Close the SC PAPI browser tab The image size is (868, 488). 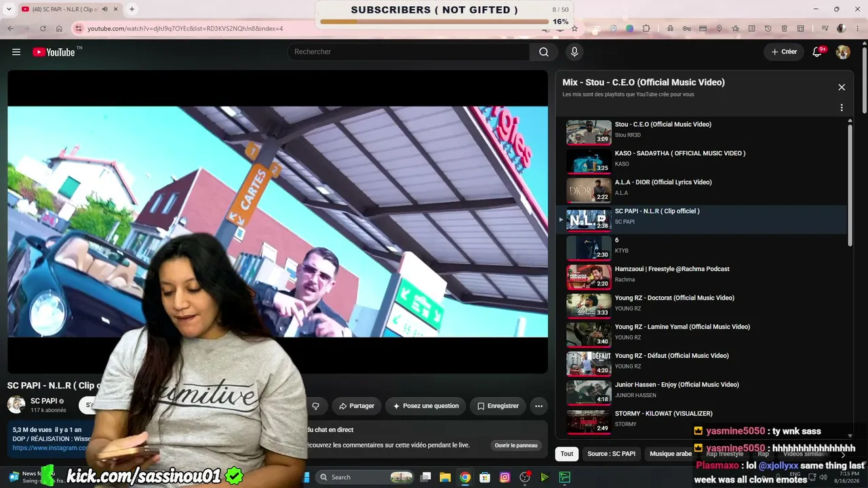[x=116, y=9]
